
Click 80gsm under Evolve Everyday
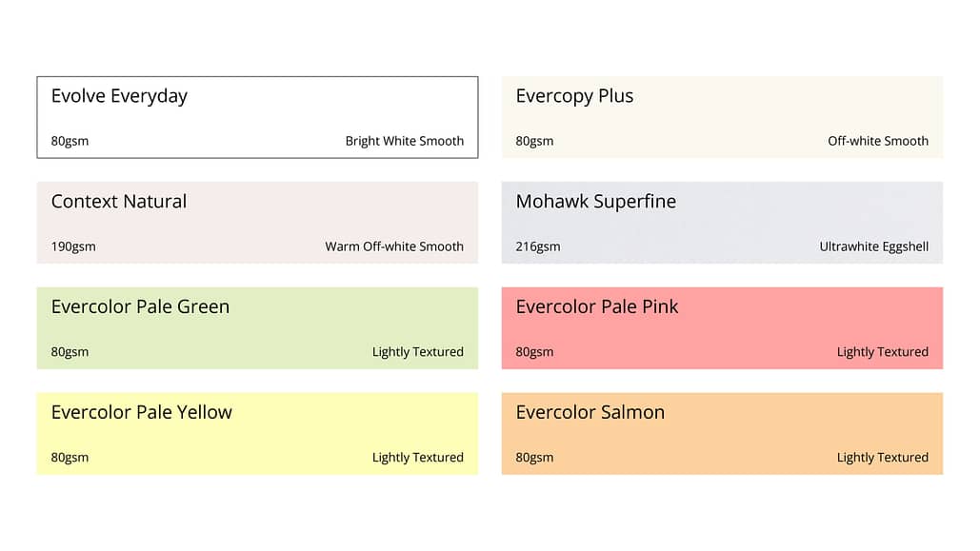(70, 141)
